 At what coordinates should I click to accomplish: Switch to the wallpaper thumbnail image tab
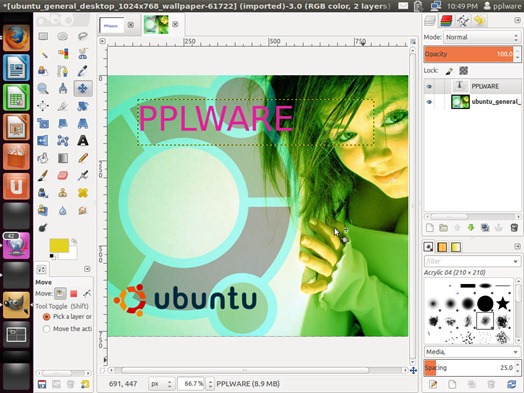pos(156,24)
